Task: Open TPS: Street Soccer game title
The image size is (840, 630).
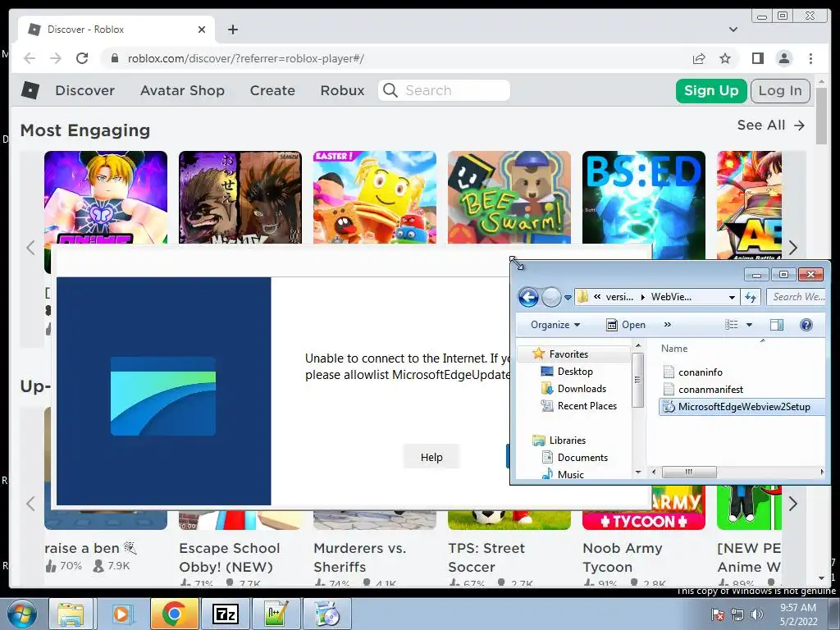Action: tap(486, 557)
